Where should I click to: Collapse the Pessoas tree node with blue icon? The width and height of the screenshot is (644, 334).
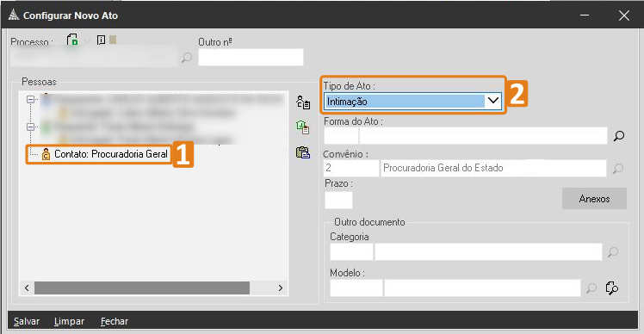(30, 99)
